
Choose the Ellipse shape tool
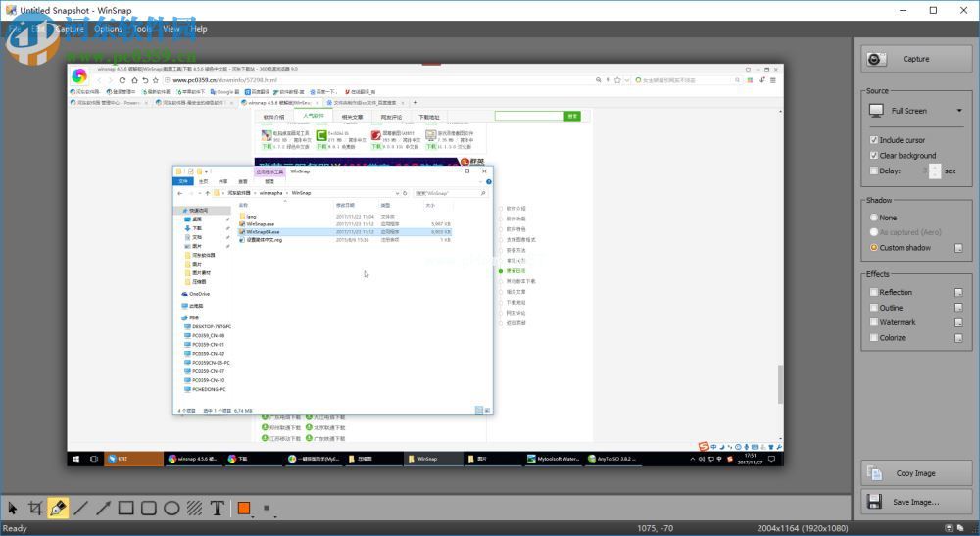(x=171, y=508)
